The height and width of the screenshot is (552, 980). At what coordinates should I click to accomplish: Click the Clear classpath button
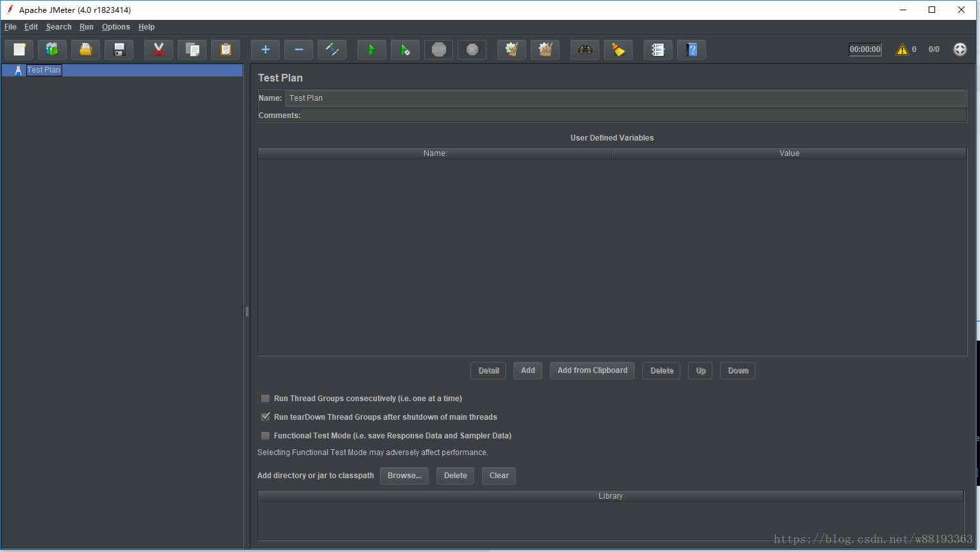499,476
